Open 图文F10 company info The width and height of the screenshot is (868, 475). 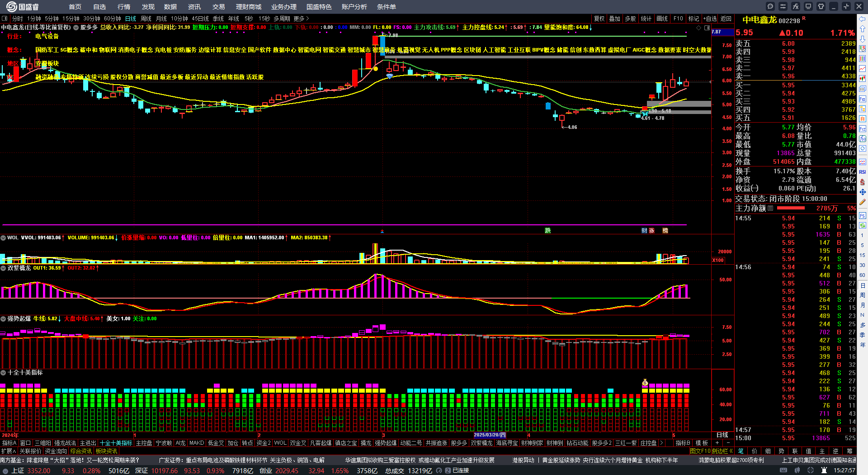tap(700, 451)
